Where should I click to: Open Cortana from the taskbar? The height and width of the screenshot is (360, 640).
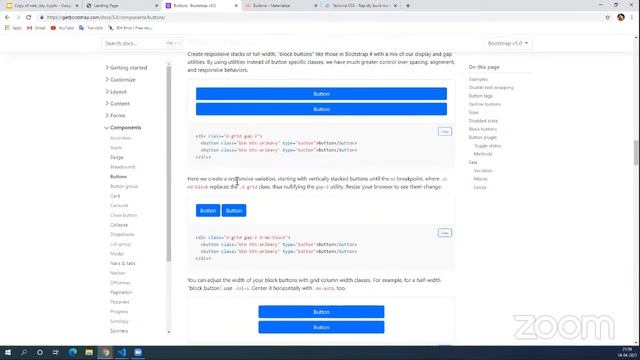[40, 352]
